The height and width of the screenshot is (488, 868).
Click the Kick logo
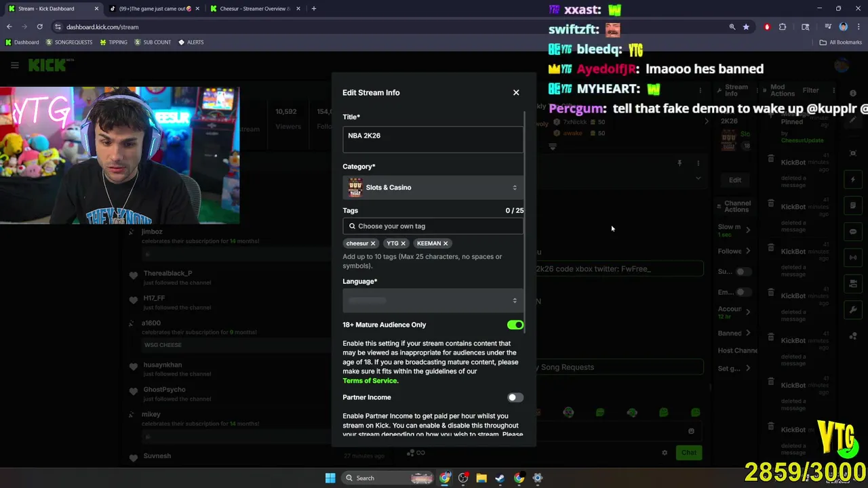[47, 65]
